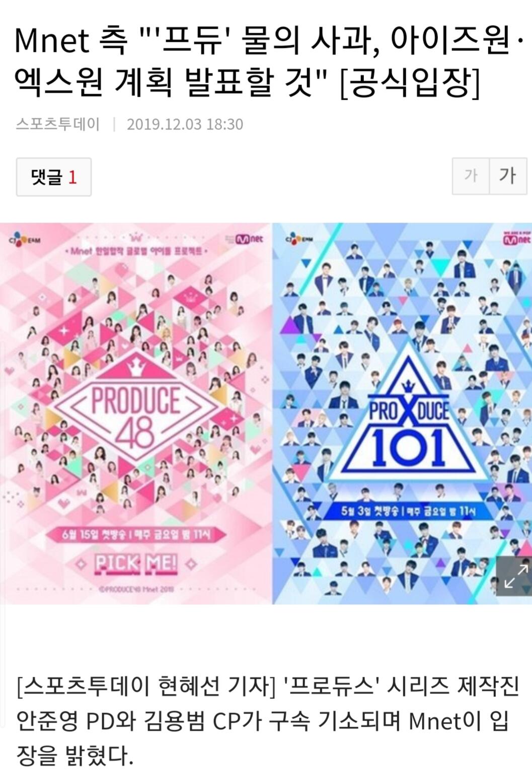Select the 현혜선 기자 article paragraph
Viewport: 532px width, 772px height.
(266, 721)
